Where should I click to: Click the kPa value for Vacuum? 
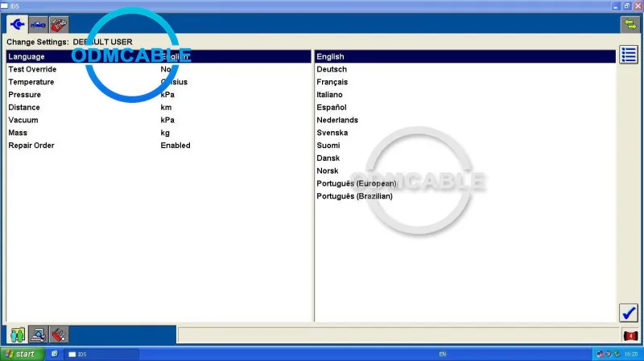pyautogui.click(x=167, y=120)
